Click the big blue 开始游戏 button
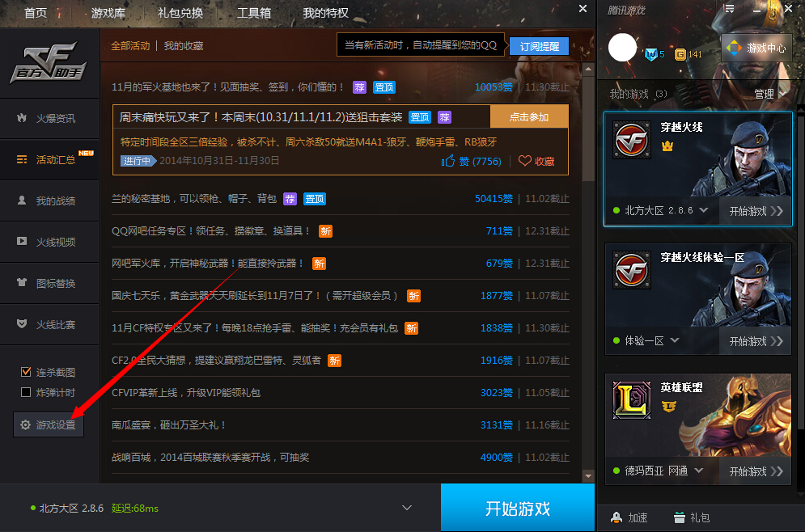 pyautogui.click(x=518, y=509)
